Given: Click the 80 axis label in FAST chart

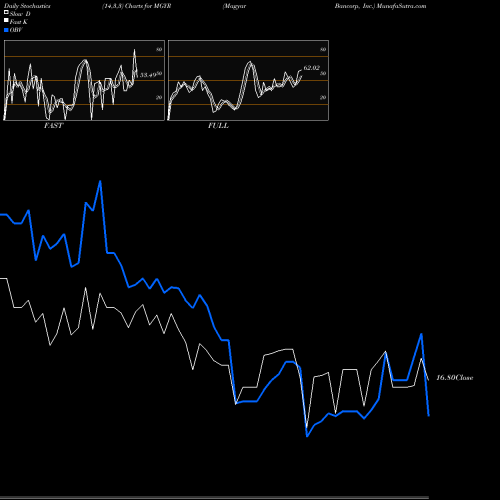Looking at the screenshot, I should 159,49.
